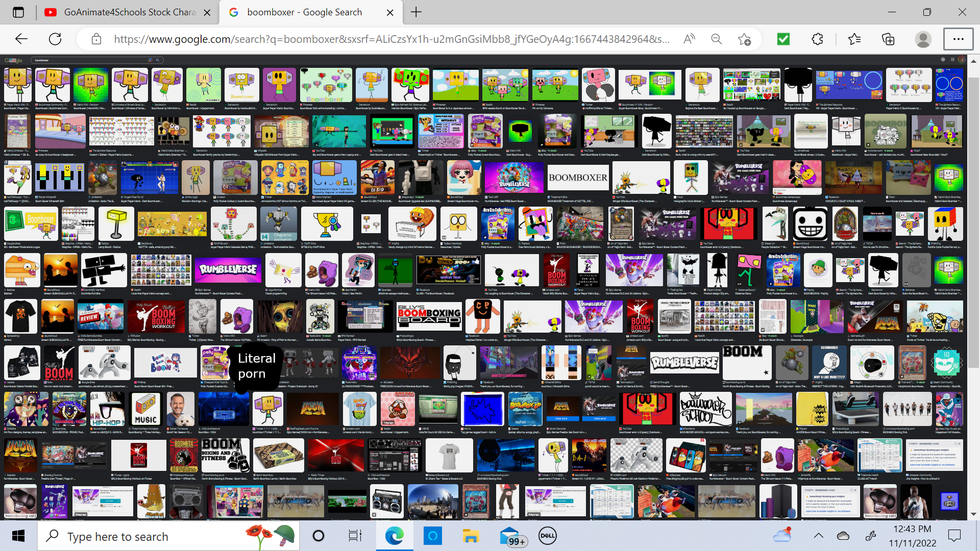
Task: Open the Mail app with 99+ badge
Action: click(x=512, y=537)
